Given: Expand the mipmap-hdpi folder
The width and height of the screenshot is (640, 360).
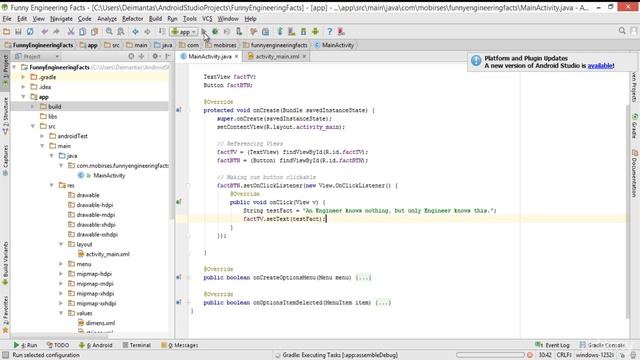Looking at the screenshot, I should tap(61, 274).
